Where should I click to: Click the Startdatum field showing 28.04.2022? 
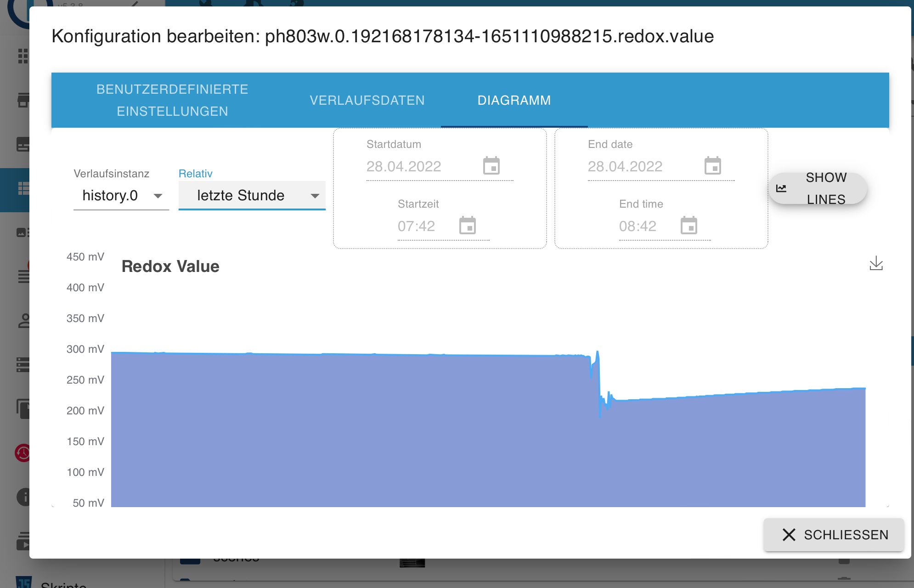404,166
